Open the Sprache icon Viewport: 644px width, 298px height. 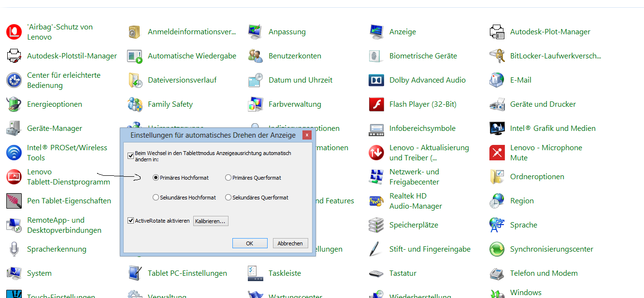[x=497, y=225]
